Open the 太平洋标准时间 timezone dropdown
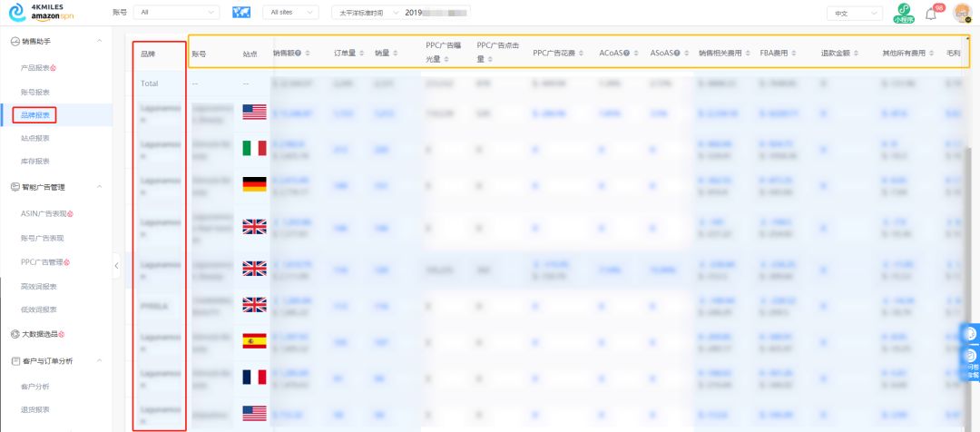 pos(366,14)
